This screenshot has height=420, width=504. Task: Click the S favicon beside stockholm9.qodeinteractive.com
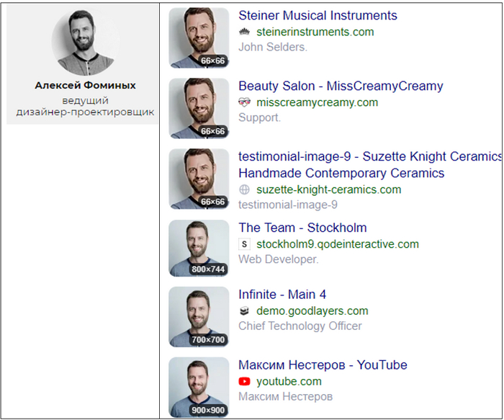[244, 244]
